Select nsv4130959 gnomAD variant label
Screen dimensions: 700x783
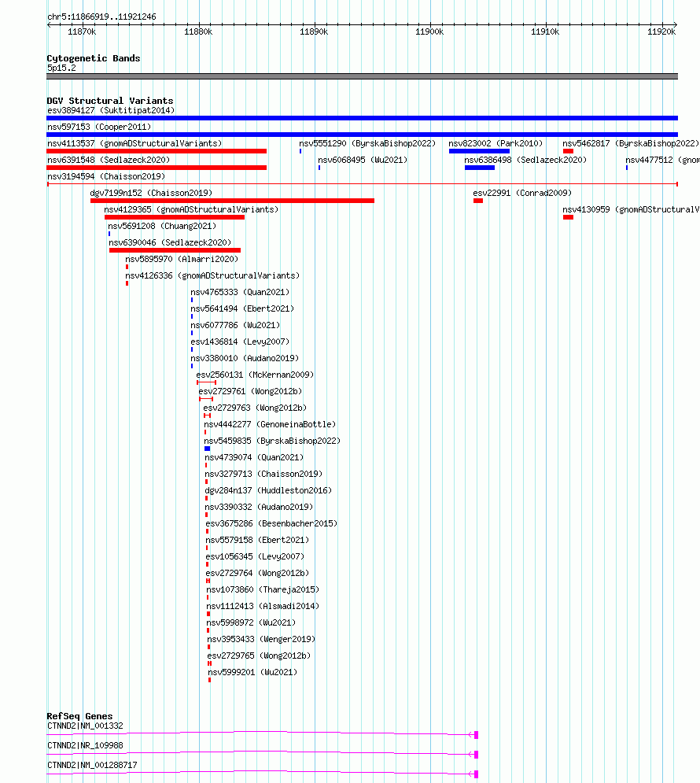(631, 209)
